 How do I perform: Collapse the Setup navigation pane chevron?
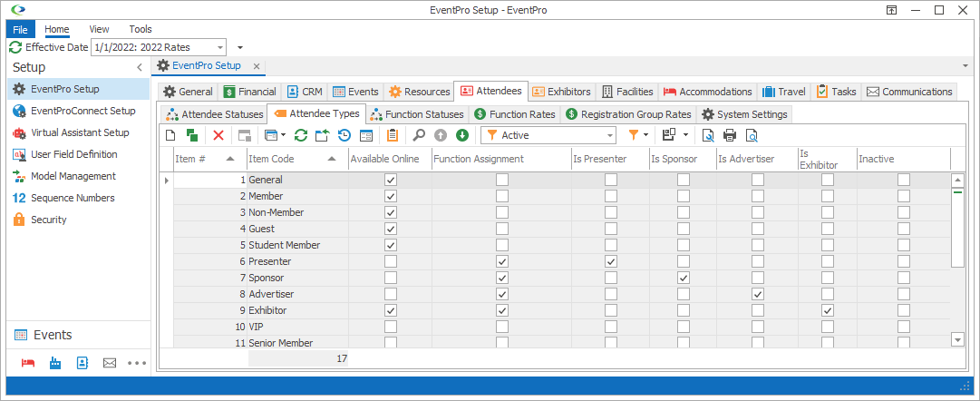point(140,67)
